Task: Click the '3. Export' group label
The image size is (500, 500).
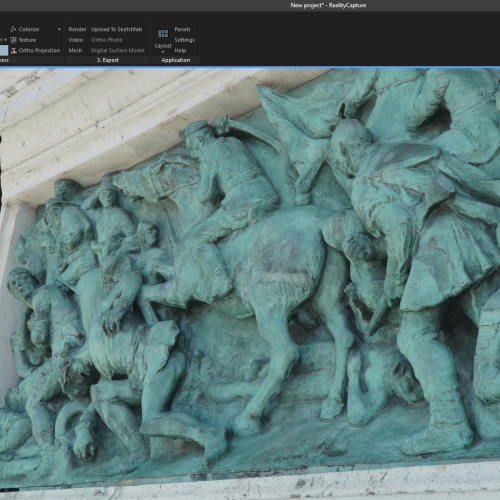Action: 108,60
